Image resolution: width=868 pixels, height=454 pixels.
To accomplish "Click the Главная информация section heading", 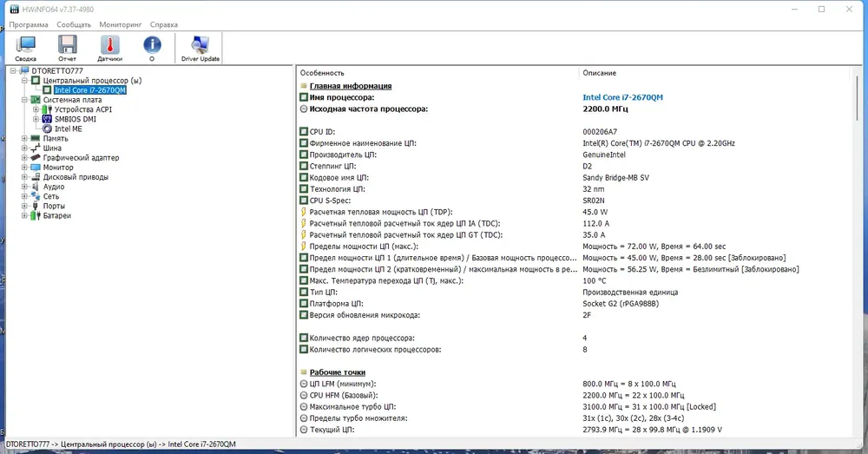I will pyautogui.click(x=351, y=86).
